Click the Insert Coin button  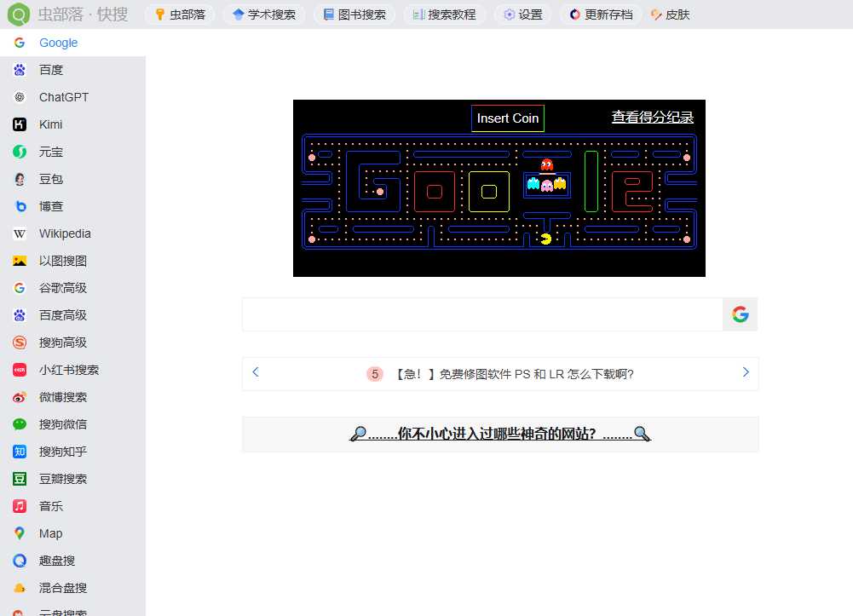507,118
